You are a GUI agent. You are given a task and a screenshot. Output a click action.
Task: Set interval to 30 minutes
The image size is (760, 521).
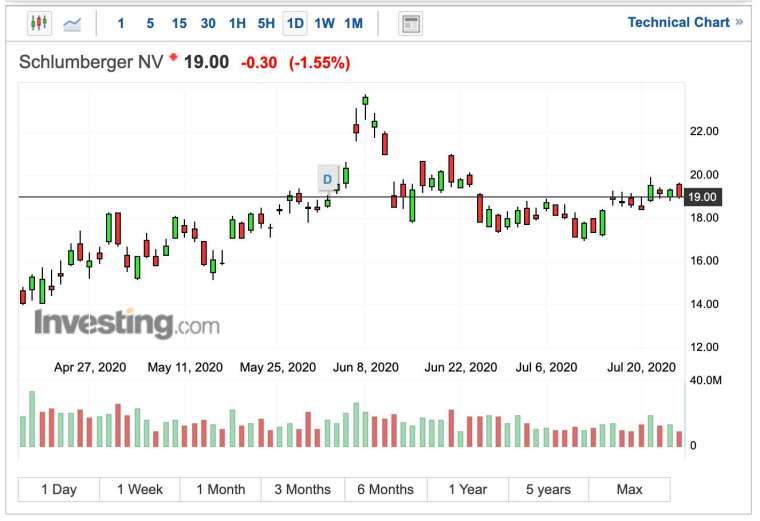pyautogui.click(x=208, y=23)
